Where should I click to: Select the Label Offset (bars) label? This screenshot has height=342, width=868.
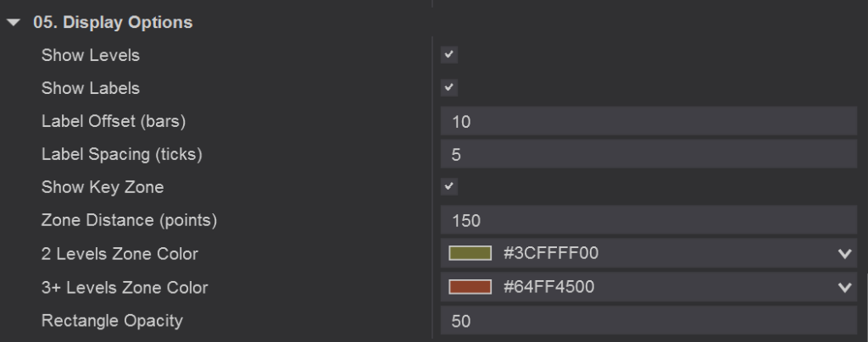click(114, 121)
